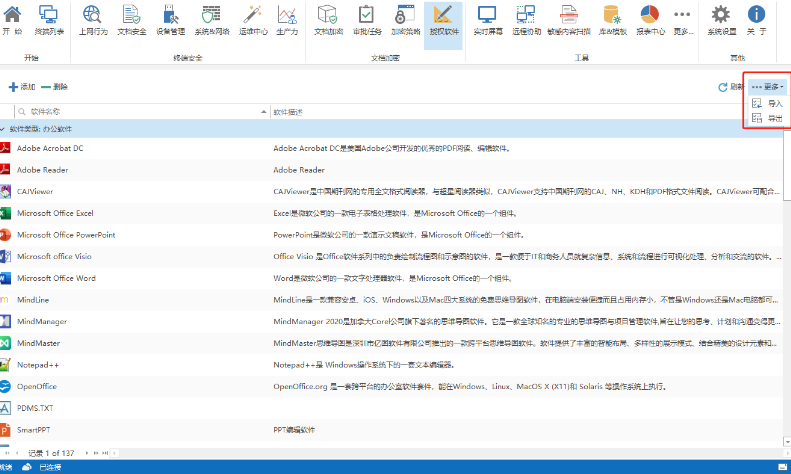The image size is (791, 474).
Task: Click the 终端列表 terminal list icon
Action: (x=47, y=19)
